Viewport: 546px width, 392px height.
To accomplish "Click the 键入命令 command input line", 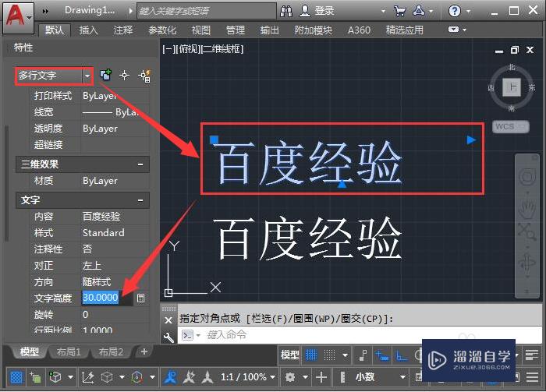I will (x=360, y=335).
